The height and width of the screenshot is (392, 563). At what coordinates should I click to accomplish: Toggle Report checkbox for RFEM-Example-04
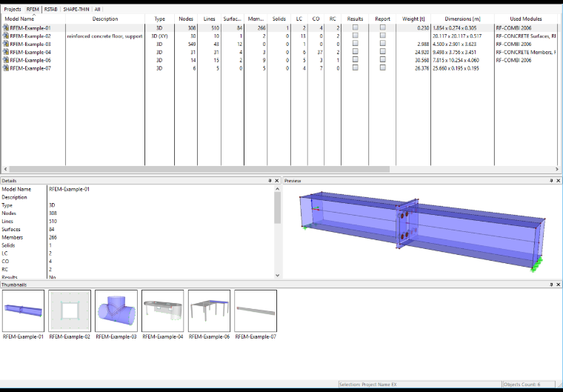point(383,51)
